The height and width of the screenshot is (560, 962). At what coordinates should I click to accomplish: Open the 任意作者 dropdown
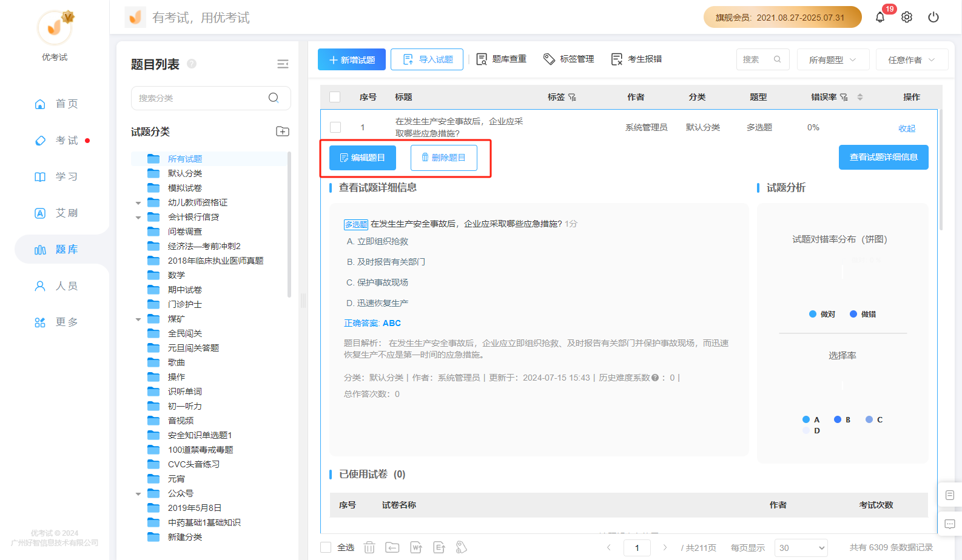912,59
